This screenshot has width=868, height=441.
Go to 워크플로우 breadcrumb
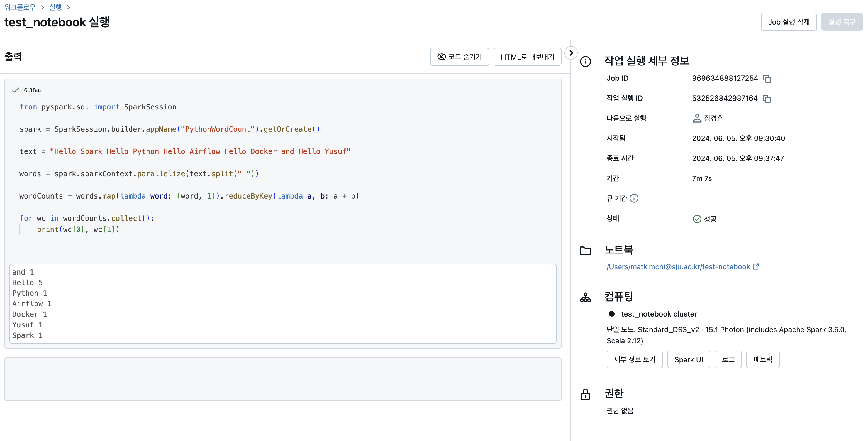20,7
